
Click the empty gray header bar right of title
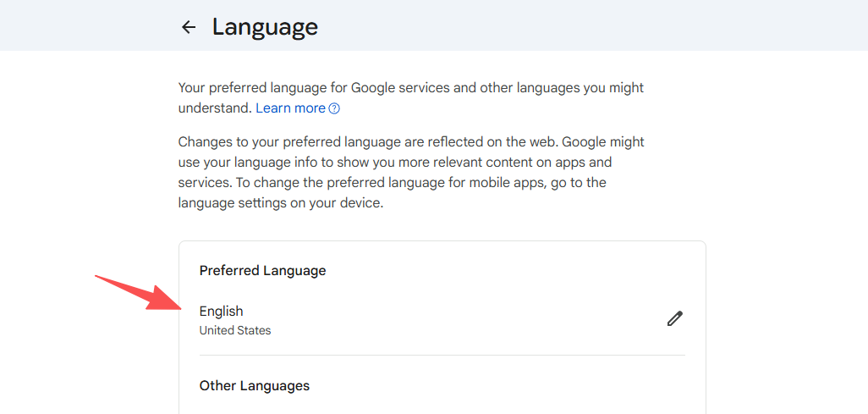click(592, 25)
